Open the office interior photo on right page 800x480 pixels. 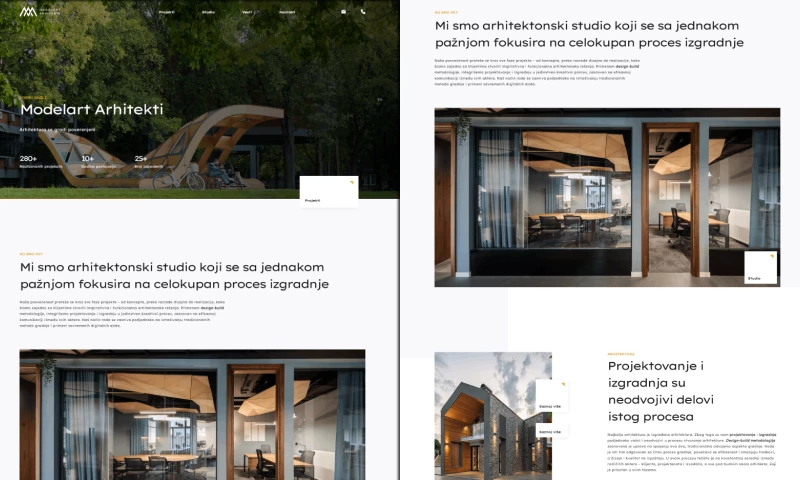click(607, 197)
